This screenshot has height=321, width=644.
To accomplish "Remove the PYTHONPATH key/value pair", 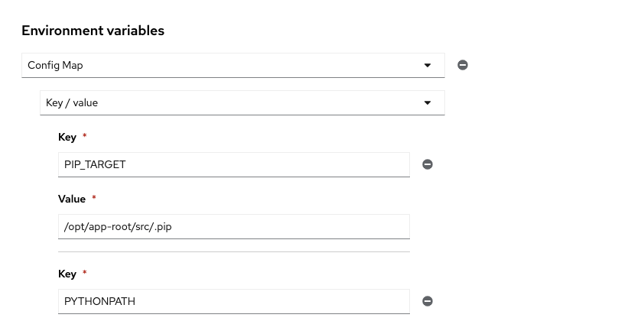I will [428, 301].
